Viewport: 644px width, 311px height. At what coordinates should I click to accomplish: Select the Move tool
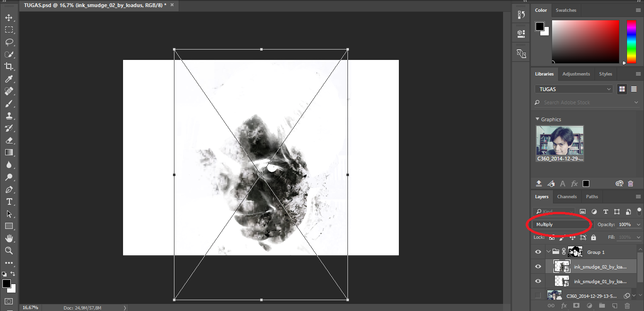tap(9, 17)
